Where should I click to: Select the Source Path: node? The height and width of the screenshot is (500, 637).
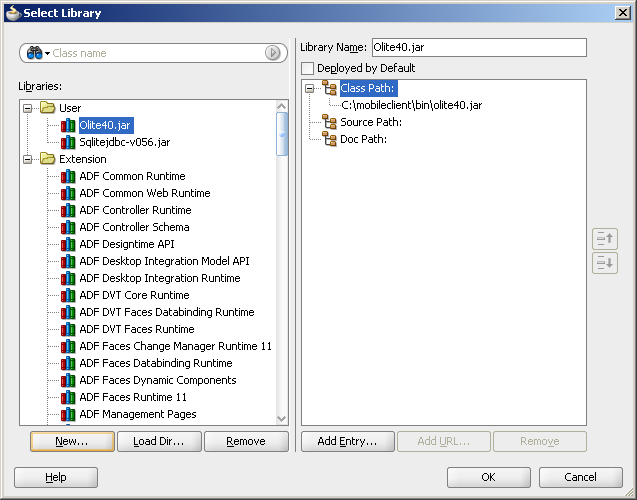(x=371, y=122)
